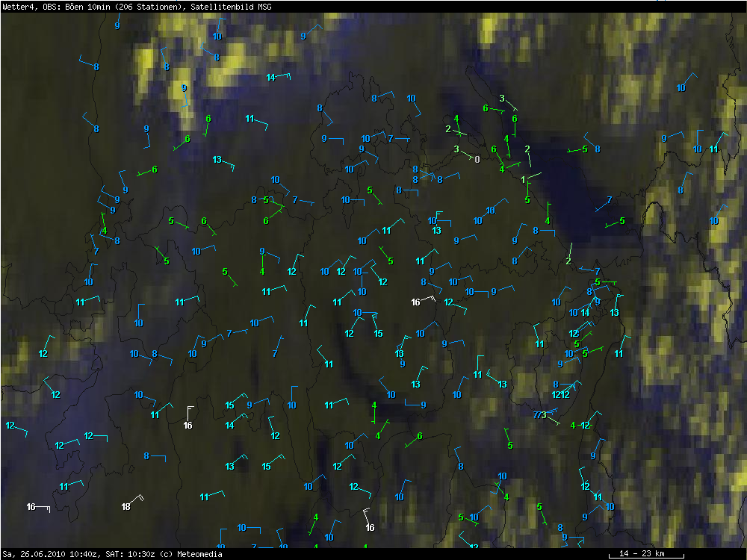The height and width of the screenshot is (560, 747).
Task: Select the Satellitenbild MSG header label
Action: click(231, 7)
